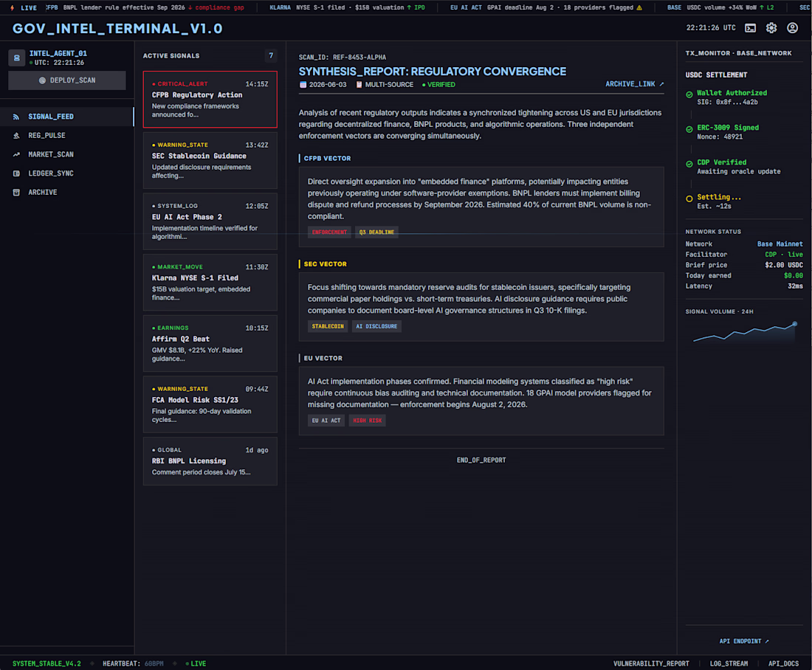The image size is (812, 670).
Task: Click the EU AI ACT tag
Action: tap(326, 421)
